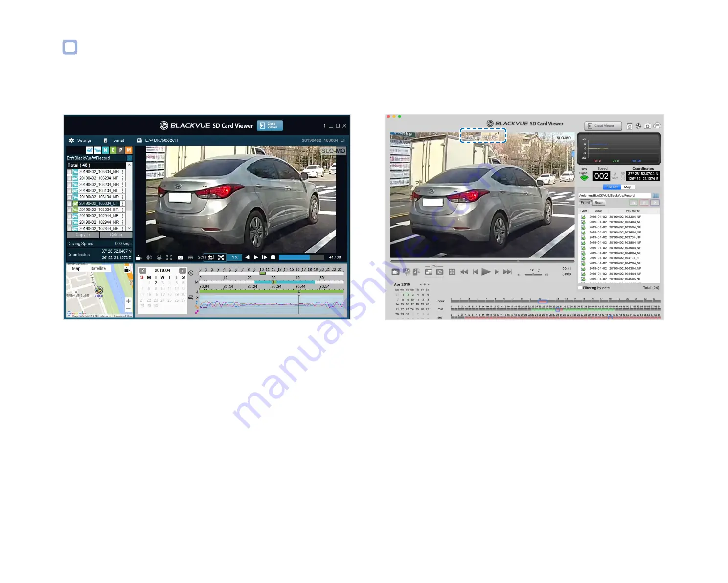Click the fullscreen icon in Windows playback toolbar
The image size is (728, 583).
169,257
